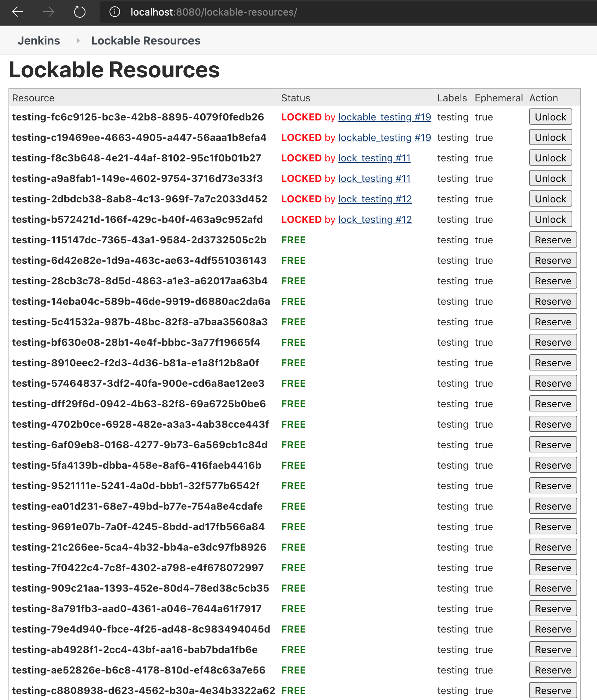Viewport: 597px width, 700px height.
Task: Reserve resource testing-5c41532a
Action: pos(553,322)
